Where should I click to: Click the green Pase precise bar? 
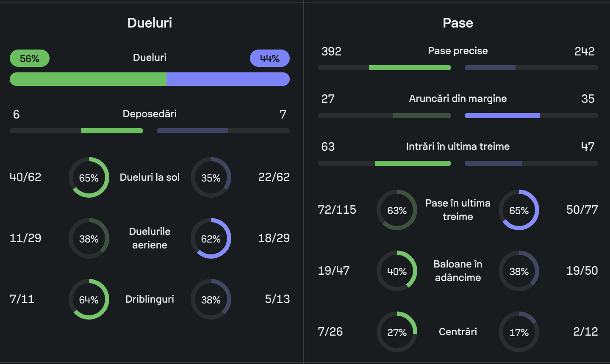410,68
